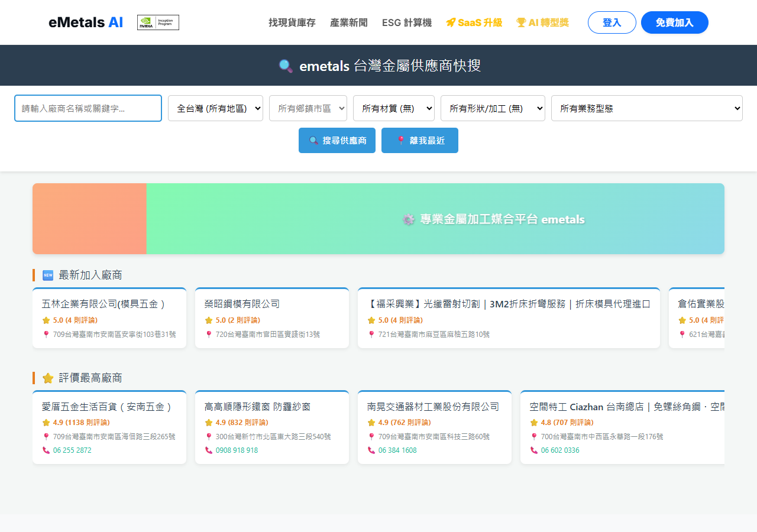Open 找現貨庫存 in the top navigation
Image resolution: width=757 pixels, height=532 pixels.
tap(292, 22)
